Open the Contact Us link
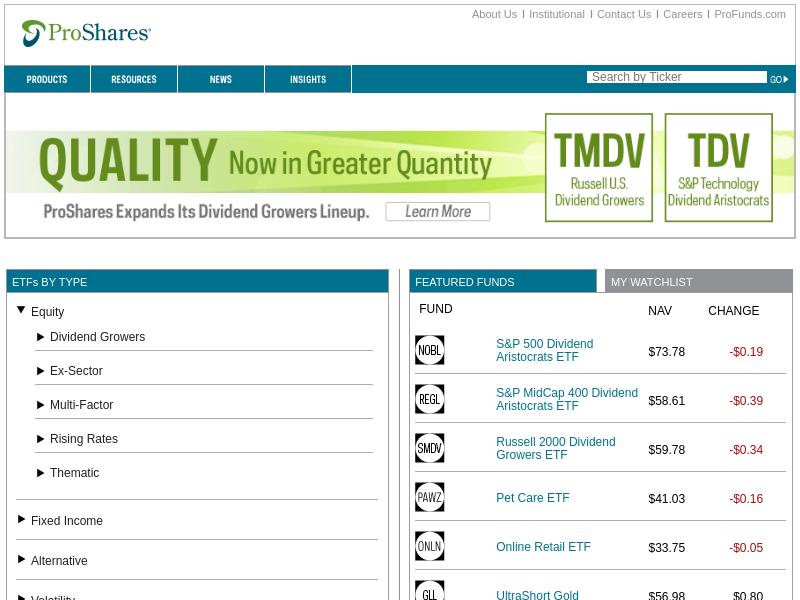Viewport: 800px width, 600px height. [x=624, y=14]
